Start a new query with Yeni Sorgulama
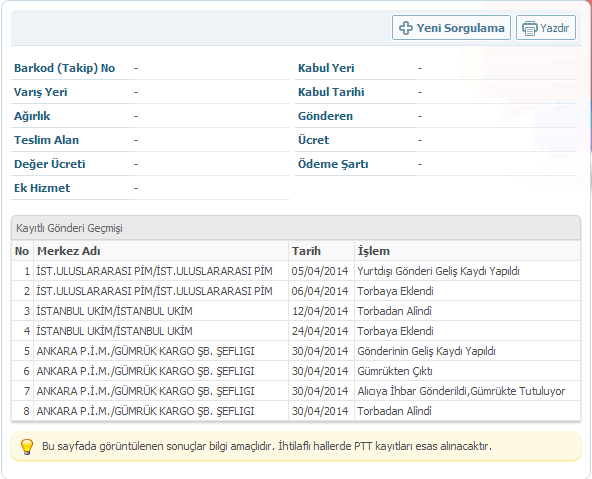This screenshot has width=592, height=479. pos(451,28)
